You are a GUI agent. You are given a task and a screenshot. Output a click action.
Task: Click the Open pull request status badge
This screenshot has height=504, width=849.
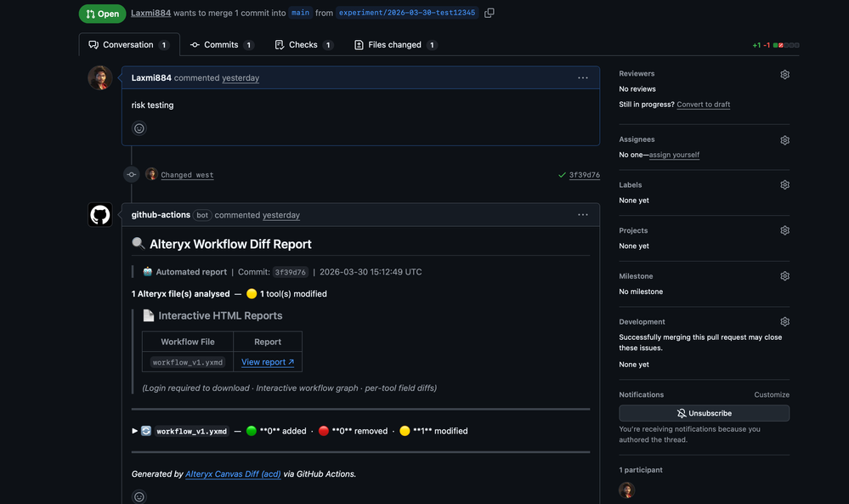[x=102, y=14]
